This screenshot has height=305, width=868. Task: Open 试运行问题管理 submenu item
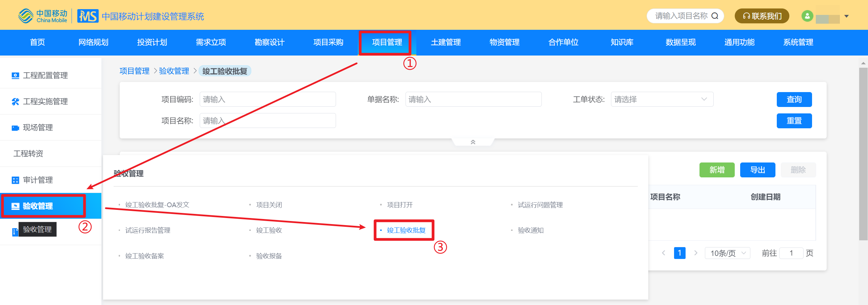pos(540,205)
